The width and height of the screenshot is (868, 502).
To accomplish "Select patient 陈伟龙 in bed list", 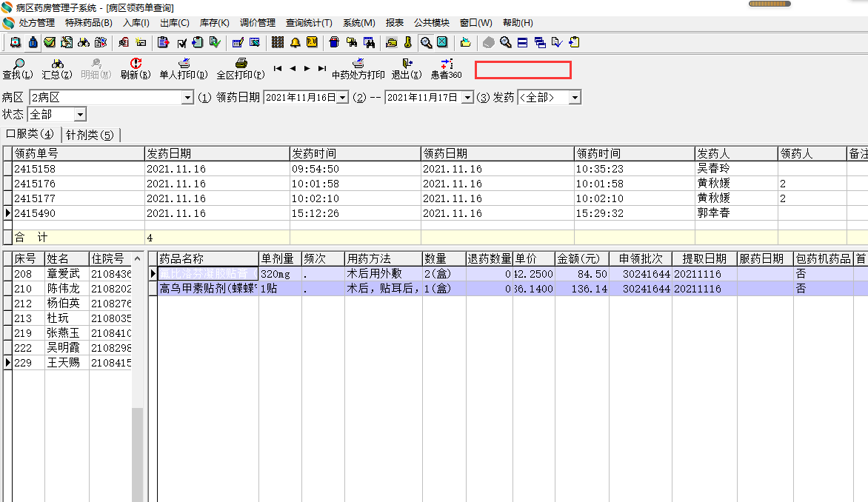I will tap(63, 289).
